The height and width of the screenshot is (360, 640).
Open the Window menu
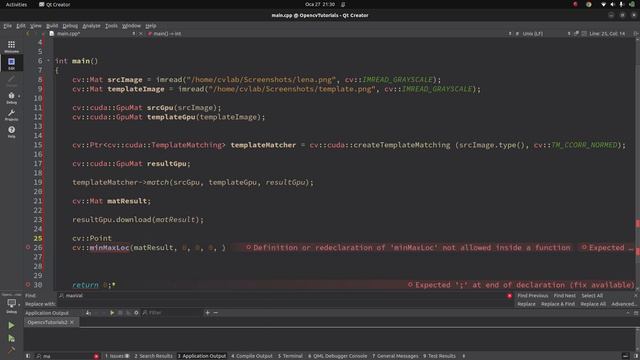131,26
